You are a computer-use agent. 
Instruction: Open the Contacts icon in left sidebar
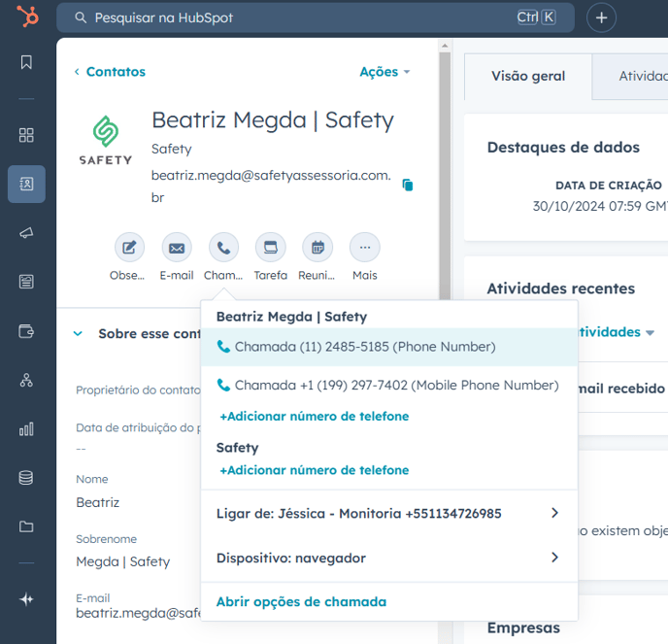pyautogui.click(x=26, y=184)
